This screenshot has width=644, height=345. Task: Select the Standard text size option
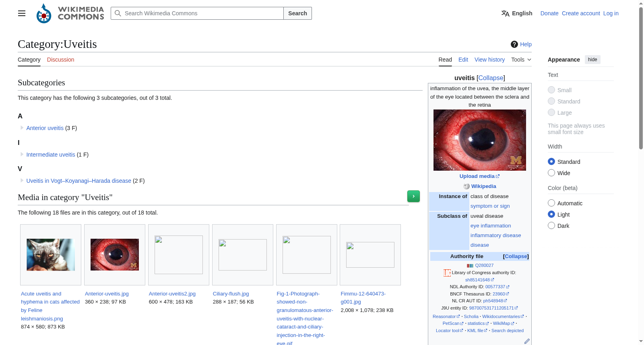click(551, 101)
